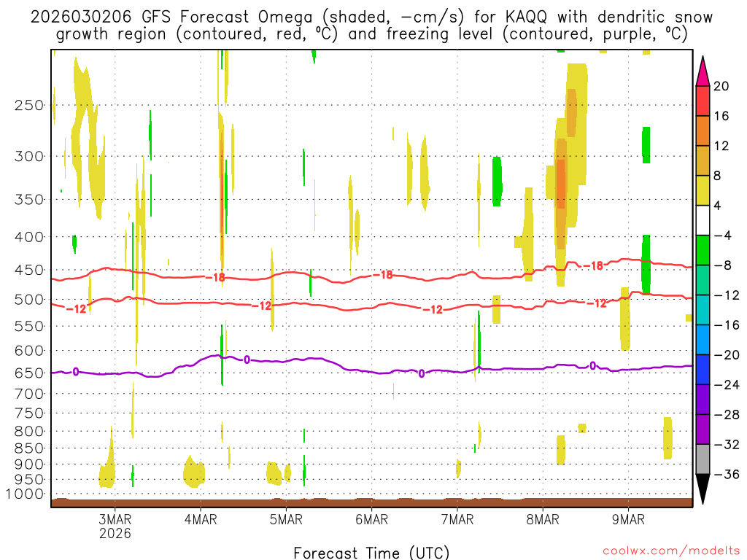Click the white swatch between 4 and -4
747x560 pixels.
[x=703, y=220]
